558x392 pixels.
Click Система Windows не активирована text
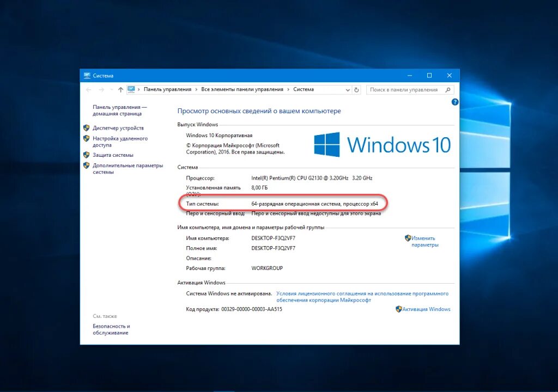pyautogui.click(x=229, y=293)
